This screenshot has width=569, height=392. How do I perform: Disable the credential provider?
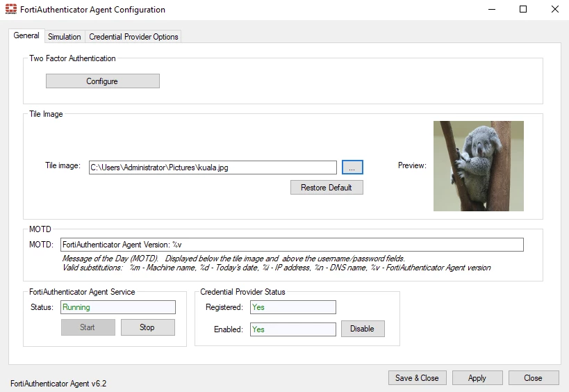click(x=363, y=329)
